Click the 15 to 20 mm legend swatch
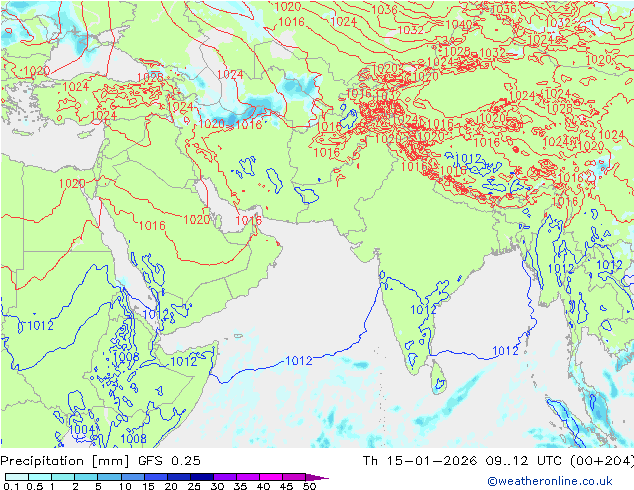Screen dimensions: 634x490 [155, 477]
